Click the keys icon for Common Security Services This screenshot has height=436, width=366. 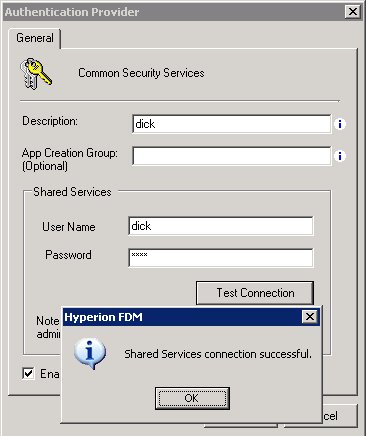(x=36, y=74)
